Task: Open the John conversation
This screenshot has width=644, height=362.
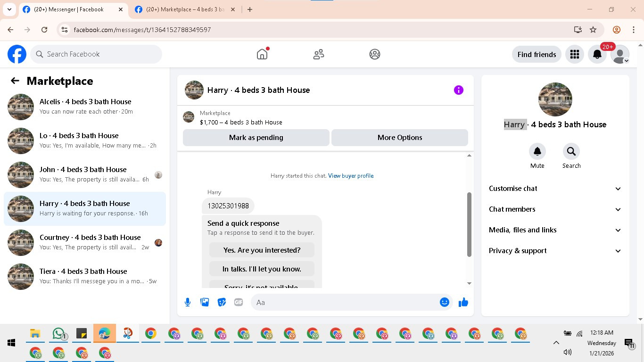Action: point(85,175)
